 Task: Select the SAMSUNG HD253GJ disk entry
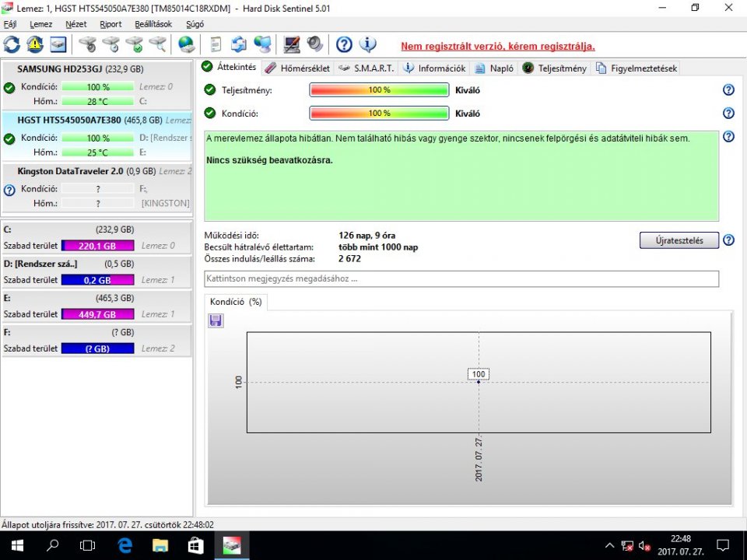[x=96, y=84]
